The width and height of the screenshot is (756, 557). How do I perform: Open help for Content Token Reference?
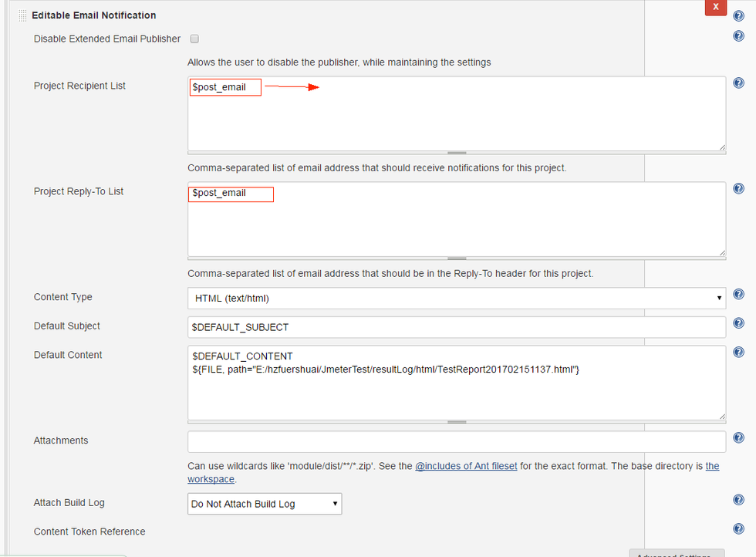[738, 528]
